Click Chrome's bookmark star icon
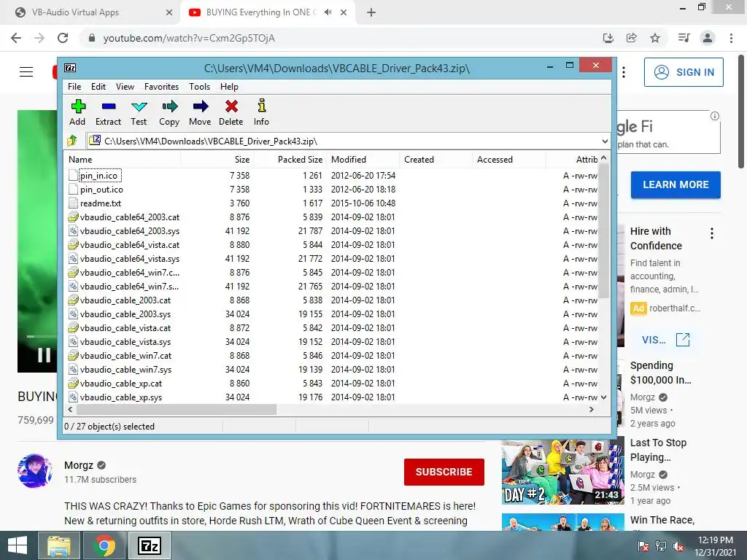The width and height of the screenshot is (747, 560). [x=655, y=38]
